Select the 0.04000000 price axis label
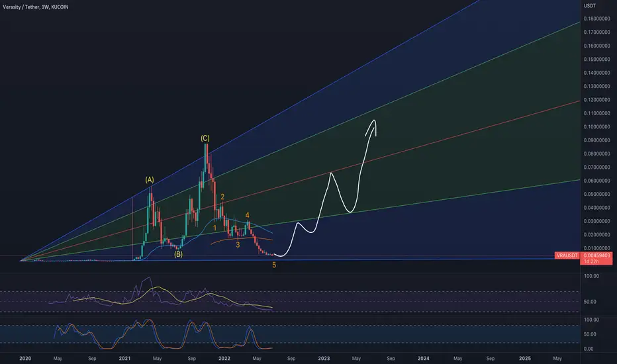The image size is (617, 364). tap(596, 207)
